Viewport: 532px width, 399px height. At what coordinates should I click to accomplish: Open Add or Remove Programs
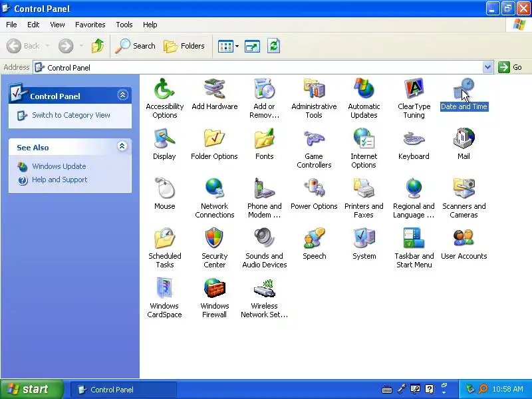tap(264, 98)
